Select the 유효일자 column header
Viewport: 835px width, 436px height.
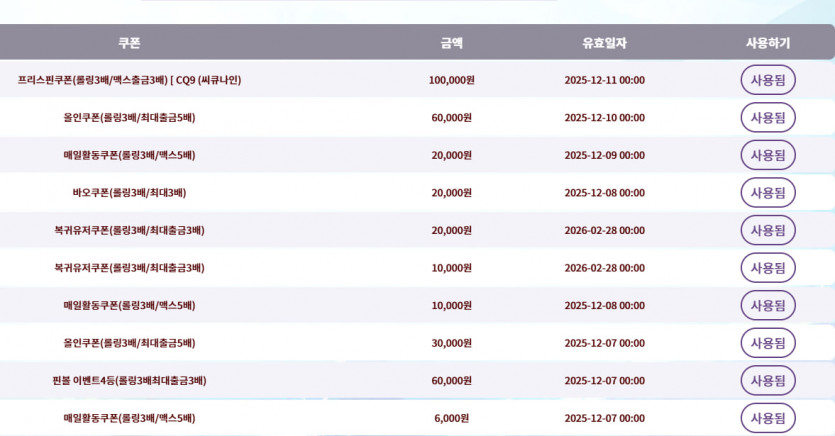click(604, 43)
